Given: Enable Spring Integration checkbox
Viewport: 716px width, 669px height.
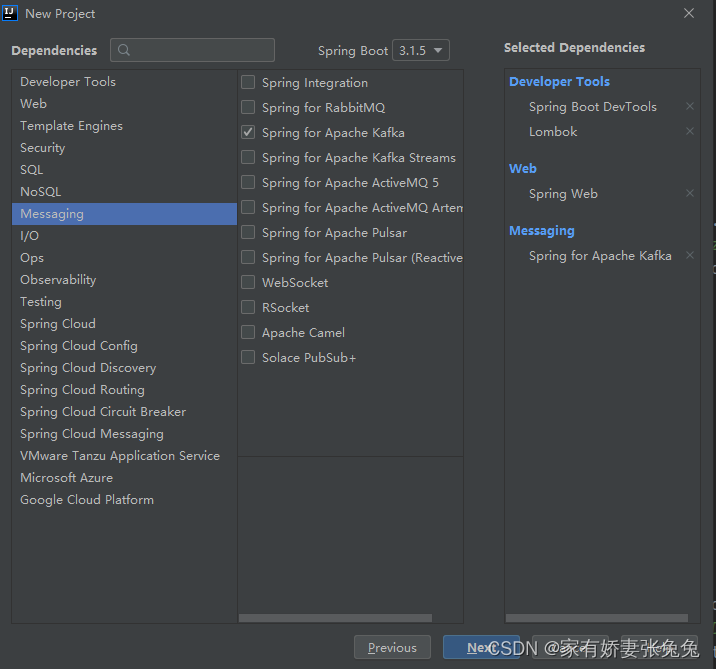Looking at the screenshot, I should (248, 82).
